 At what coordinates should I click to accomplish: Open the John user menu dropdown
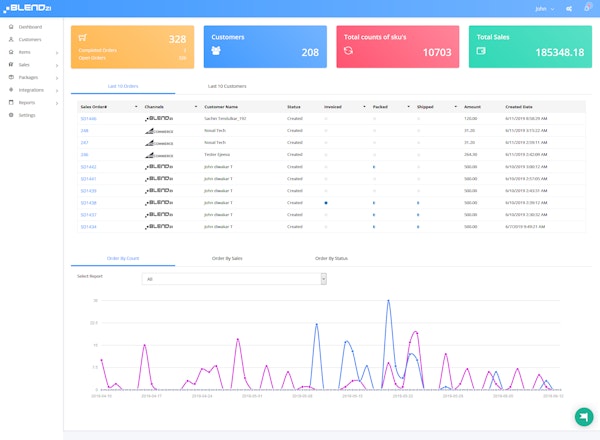pos(545,8)
